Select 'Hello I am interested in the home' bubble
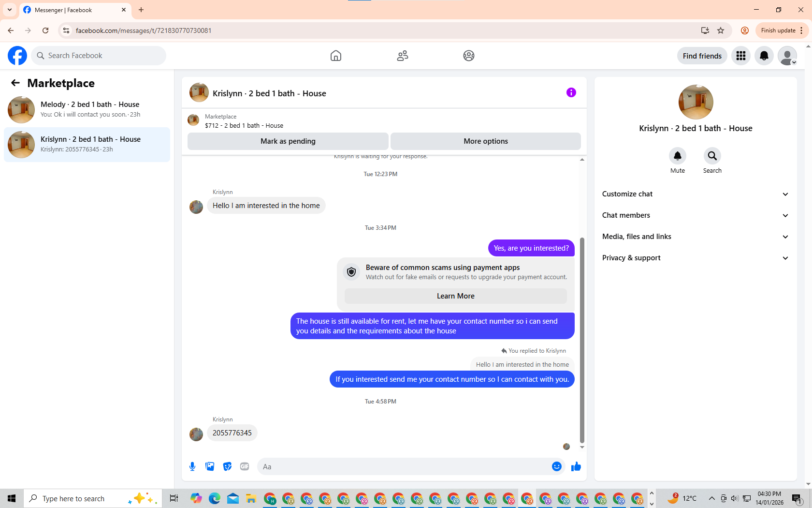The width and height of the screenshot is (812, 508). click(266, 206)
